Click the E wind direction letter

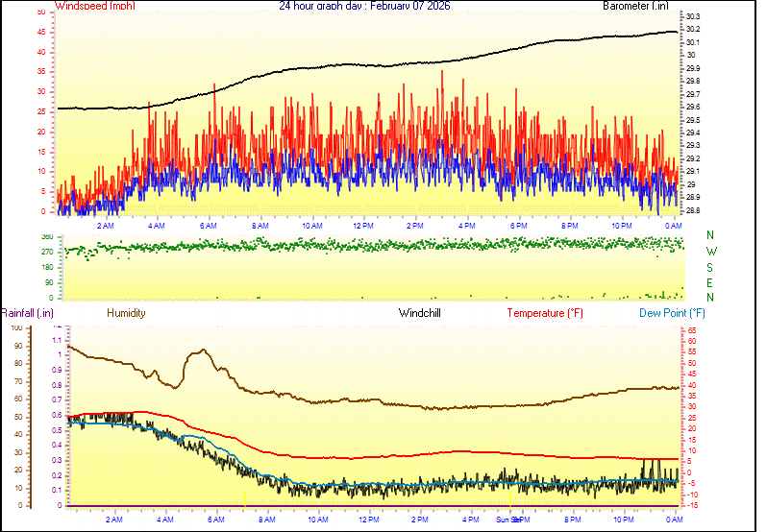(x=710, y=282)
